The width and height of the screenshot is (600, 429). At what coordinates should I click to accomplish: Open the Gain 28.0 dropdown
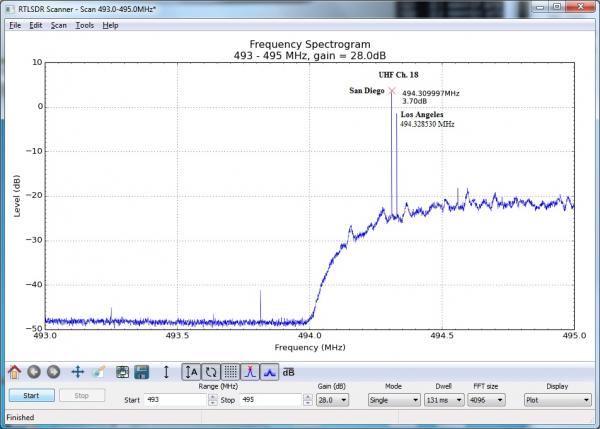[x=332, y=400]
